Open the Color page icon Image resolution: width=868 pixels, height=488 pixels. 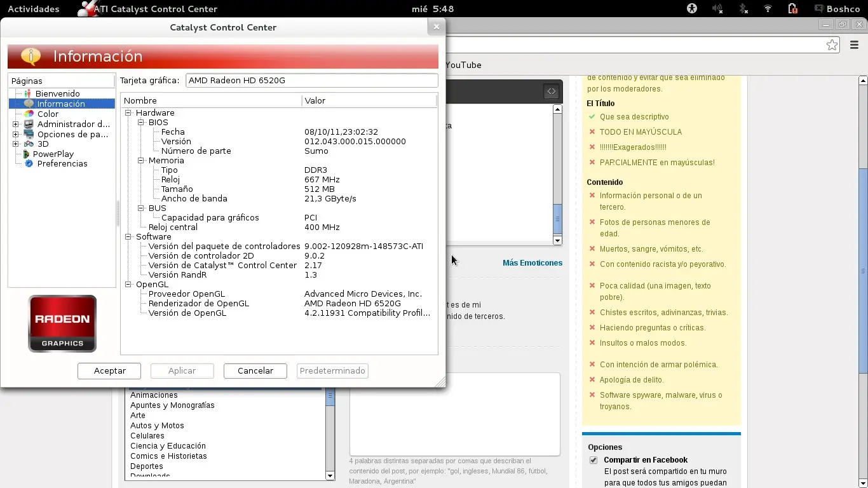tap(29, 114)
